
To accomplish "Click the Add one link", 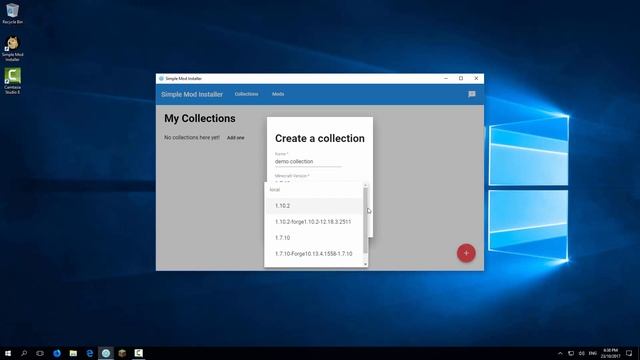I will (236, 138).
